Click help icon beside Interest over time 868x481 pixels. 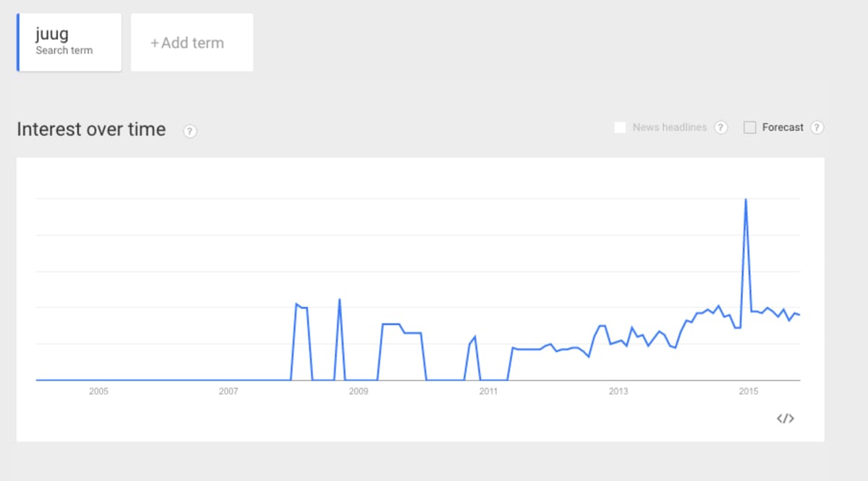point(190,131)
